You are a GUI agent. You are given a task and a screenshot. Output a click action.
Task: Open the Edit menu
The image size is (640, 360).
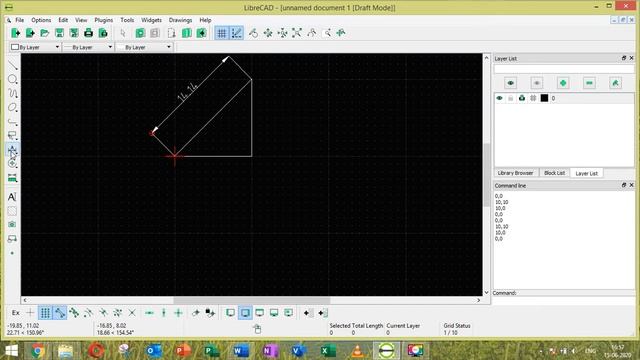click(63, 20)
